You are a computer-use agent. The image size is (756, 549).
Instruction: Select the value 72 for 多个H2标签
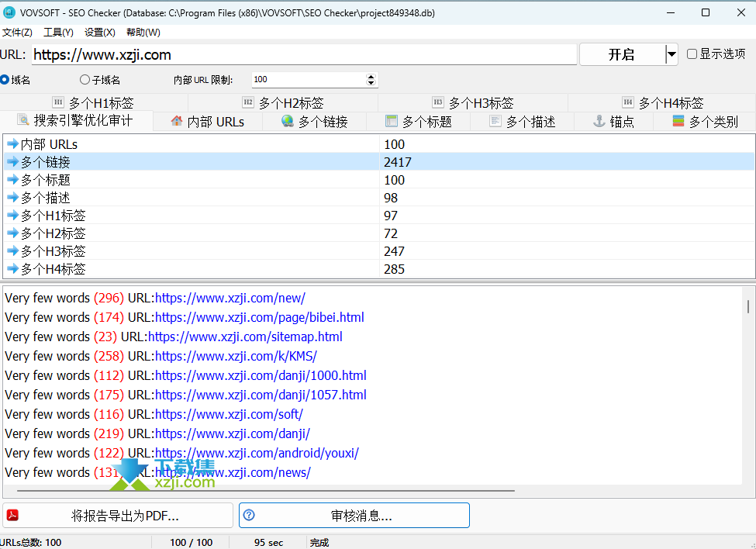[x=391, y=233]
